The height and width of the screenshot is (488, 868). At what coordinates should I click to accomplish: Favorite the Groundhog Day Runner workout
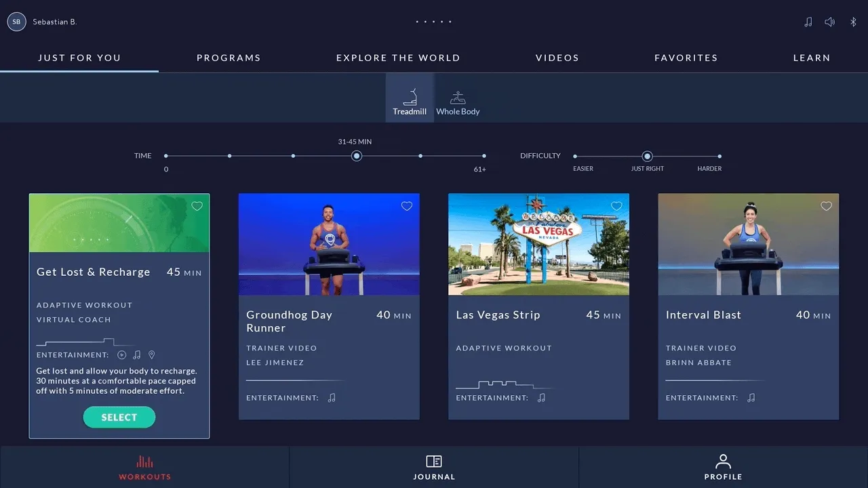pos(407,206)
